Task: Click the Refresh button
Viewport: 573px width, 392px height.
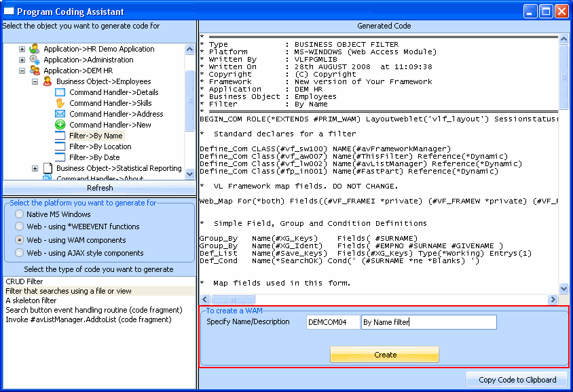Action: tap(99, 188)
